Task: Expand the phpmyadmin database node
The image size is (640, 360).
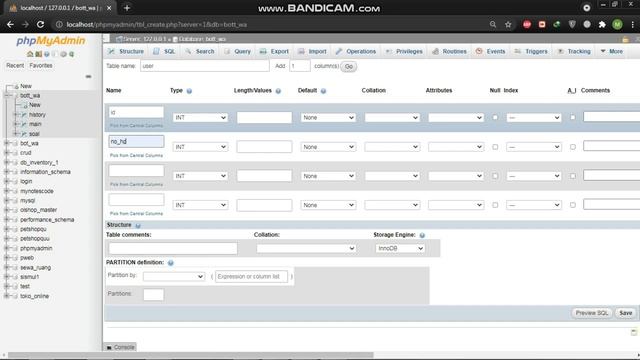Action: pyautogui.click(x=6, y=248)
